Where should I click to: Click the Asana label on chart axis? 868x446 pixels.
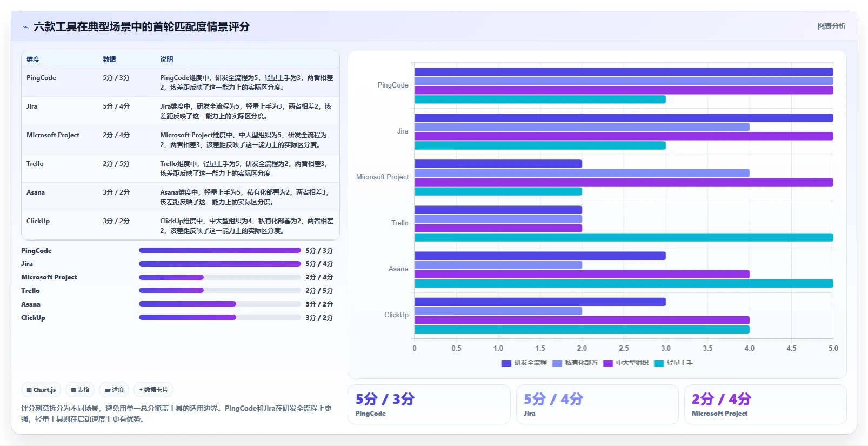click(398, 269)
